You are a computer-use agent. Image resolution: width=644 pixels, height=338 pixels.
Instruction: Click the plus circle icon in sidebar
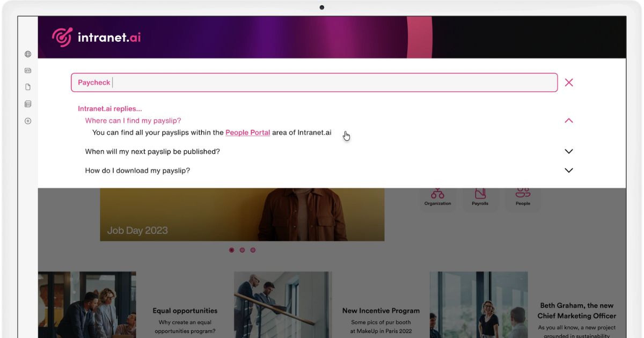pyautogui.click(x=28, y=121)
